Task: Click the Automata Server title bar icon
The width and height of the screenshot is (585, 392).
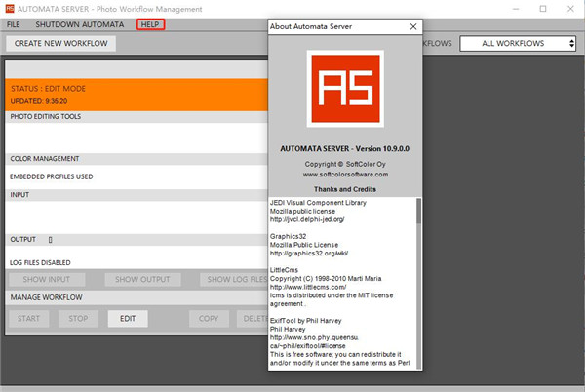Action: click(x=9, y=8)
